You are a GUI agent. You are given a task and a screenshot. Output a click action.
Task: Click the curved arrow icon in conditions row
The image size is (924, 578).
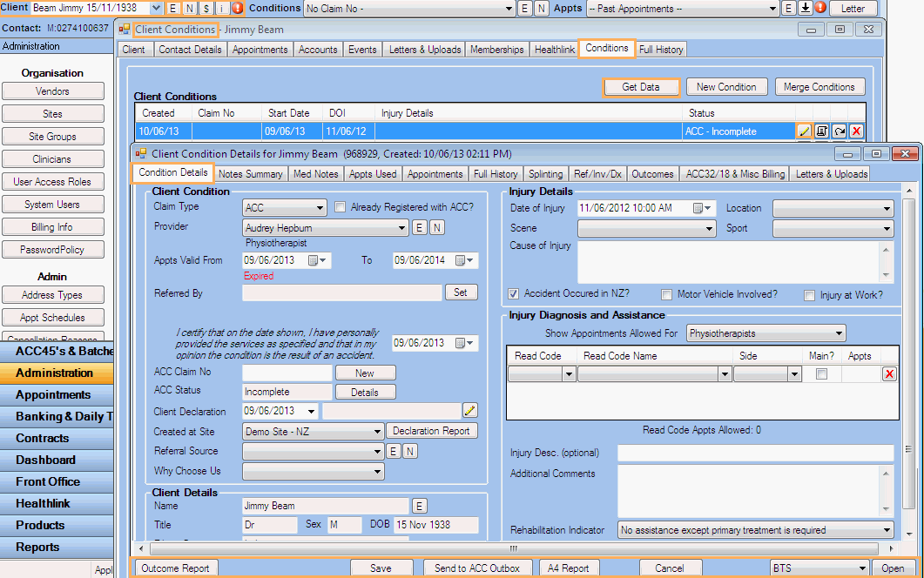click(839, 131)
